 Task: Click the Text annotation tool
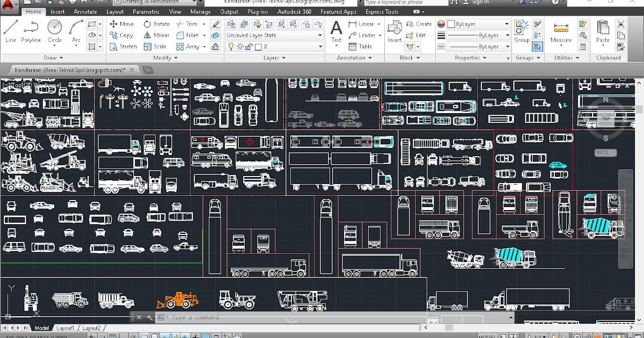pyautogui.click(x=337, y=30)
